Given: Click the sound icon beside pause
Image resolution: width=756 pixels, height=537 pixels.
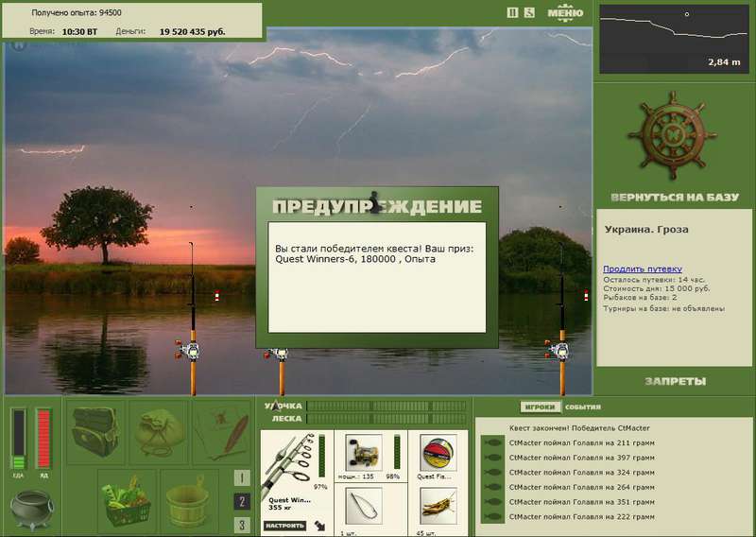Looking at the screenshot, I should coord(529,12).
